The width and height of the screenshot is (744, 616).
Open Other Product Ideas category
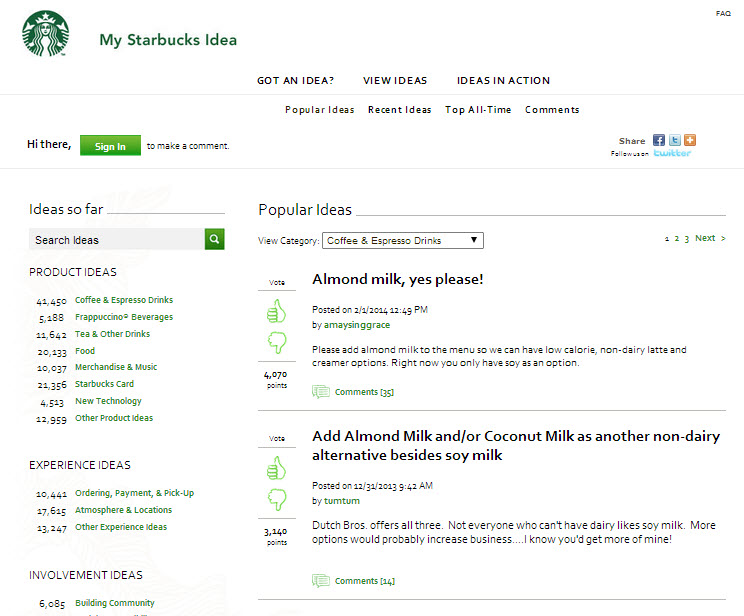point(114,418)
